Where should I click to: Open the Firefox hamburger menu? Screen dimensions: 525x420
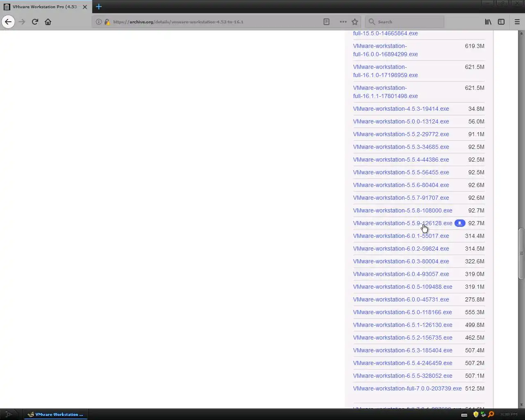[517, 22]
